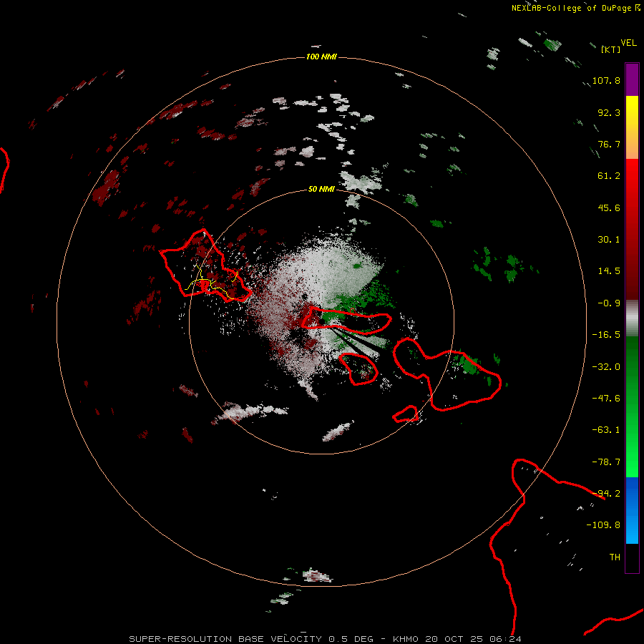644x644 pixels.
Task: Click the 100 NMI range ring label
Action: pyautogui.click(x=321, y=57)
